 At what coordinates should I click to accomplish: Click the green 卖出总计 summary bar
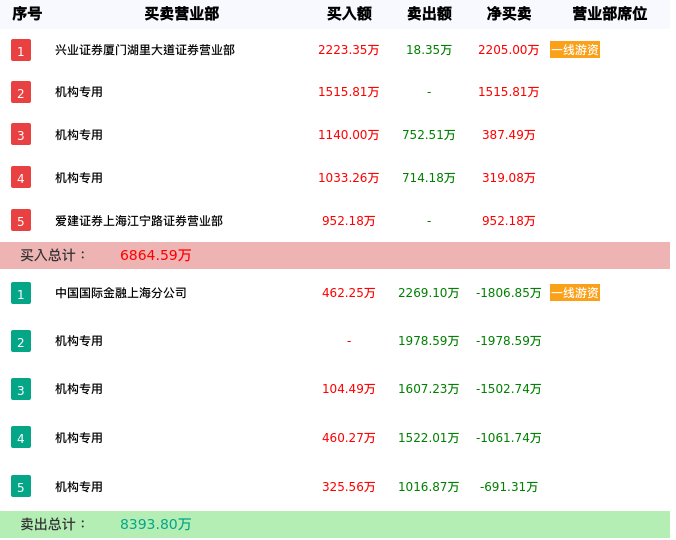tap(335, 524)
